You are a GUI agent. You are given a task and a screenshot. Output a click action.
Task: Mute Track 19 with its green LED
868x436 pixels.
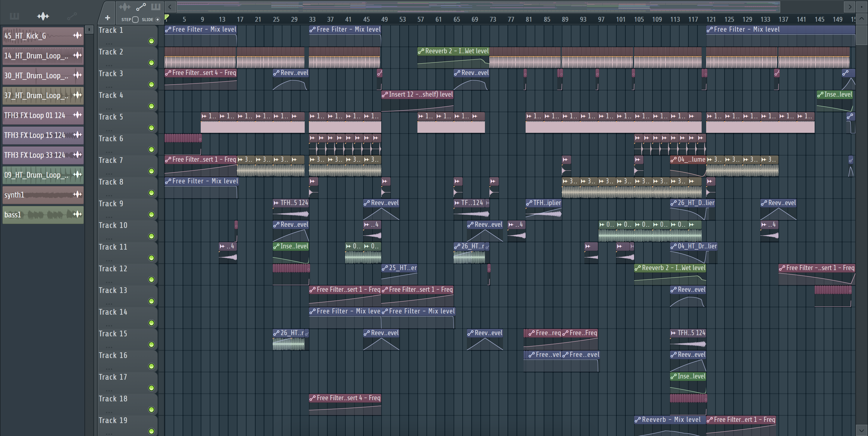point(152,431)
